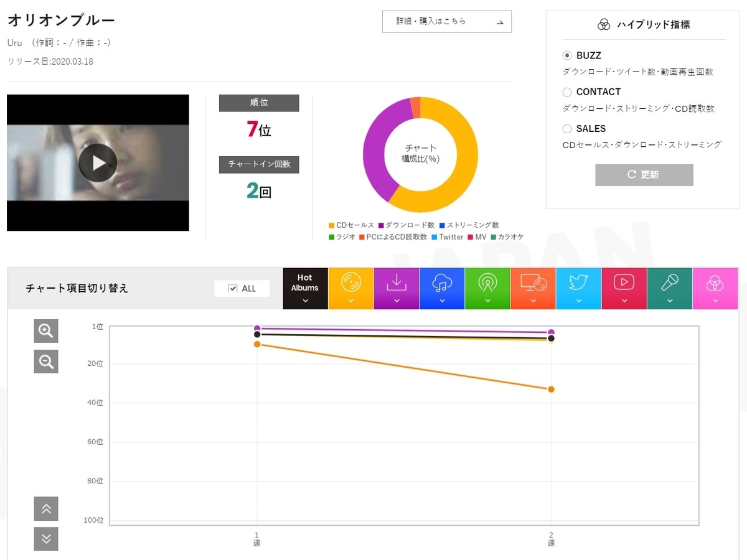Click the 7位 rank value
The image size is (747, 560).
[x=259, y=129]
